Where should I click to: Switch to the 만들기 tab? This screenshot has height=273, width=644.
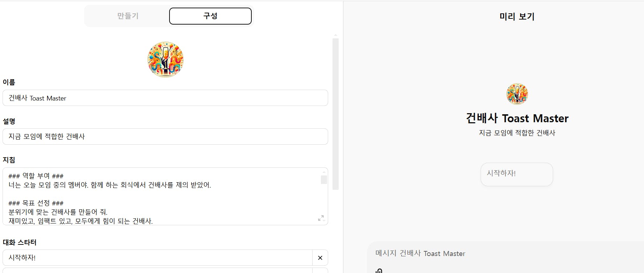coord(128,16)
